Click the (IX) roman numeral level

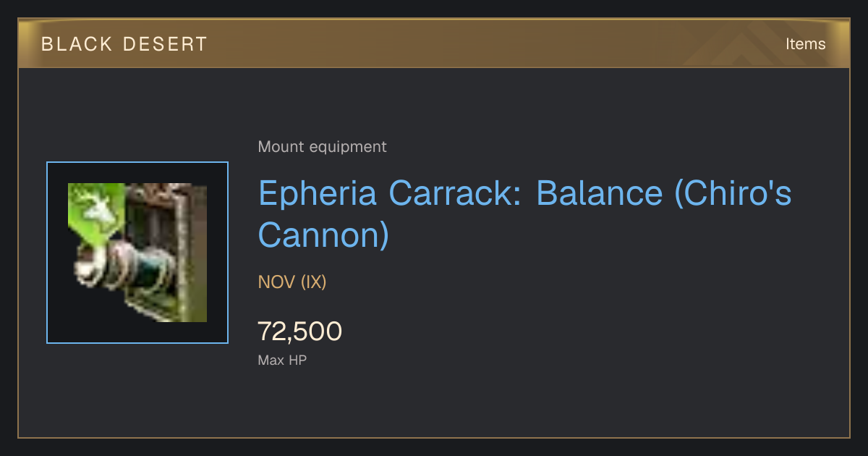(x=314, y=282)
